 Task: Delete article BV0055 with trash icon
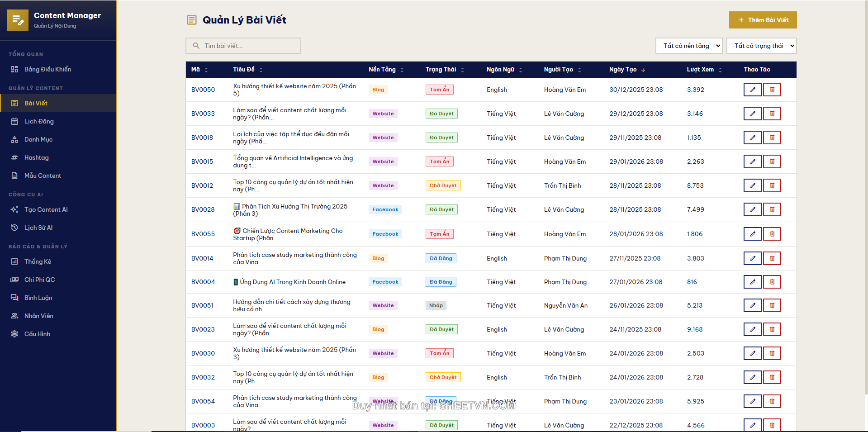(772, 234)
